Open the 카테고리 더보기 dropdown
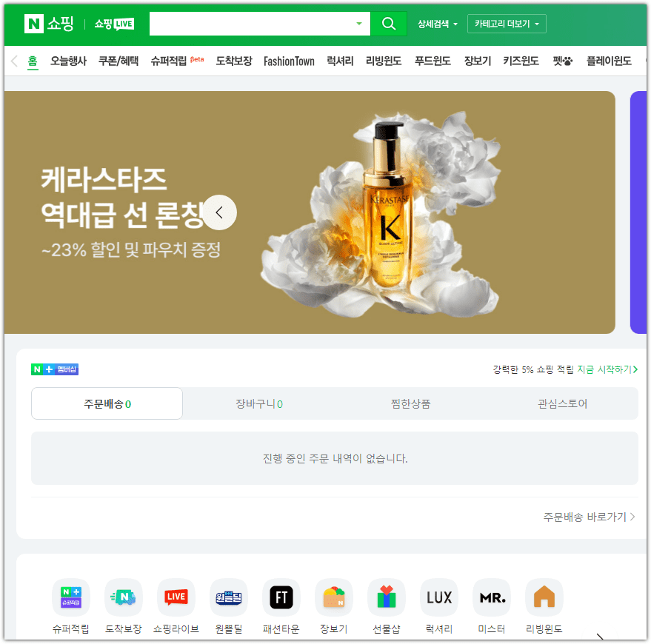 [507, 23]
